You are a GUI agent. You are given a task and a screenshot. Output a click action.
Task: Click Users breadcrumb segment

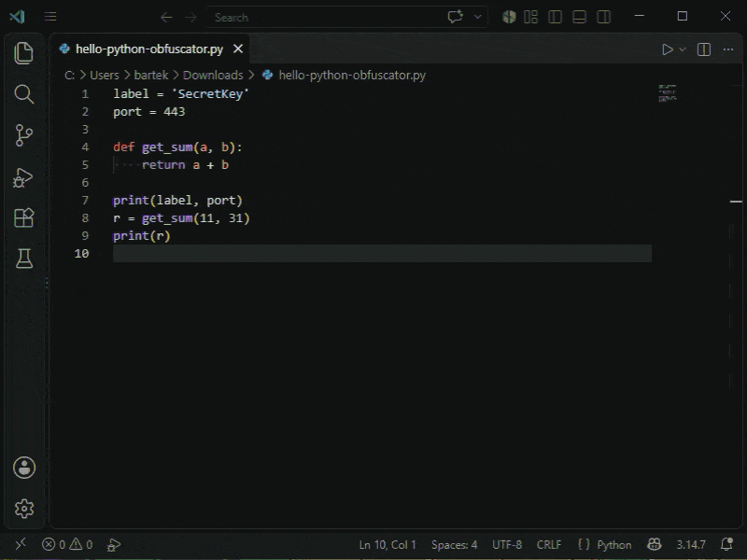click(105, 76)
